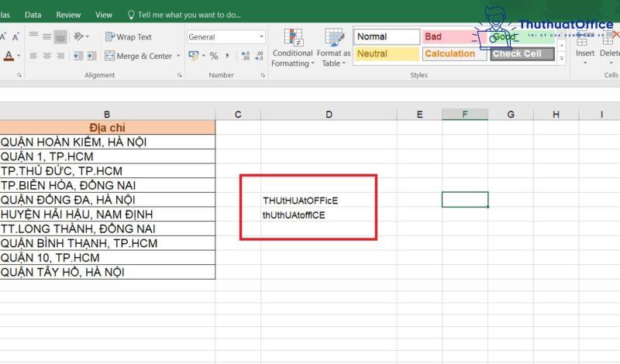Select column E header
Image resolution: width=620 pixels, height=364 pixels.
coord(419,114)
